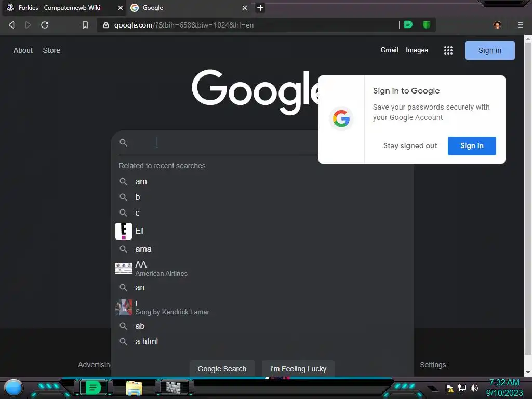Go back using the browser back arrow
This screenshot has height=399, width=532.
[11, 25]
